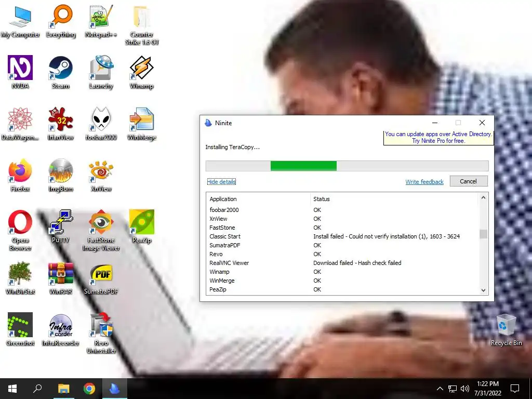Select the Firefox desktop shortcut
The height and width of the screenshot is (399, 532).
(x=20, y=176)
